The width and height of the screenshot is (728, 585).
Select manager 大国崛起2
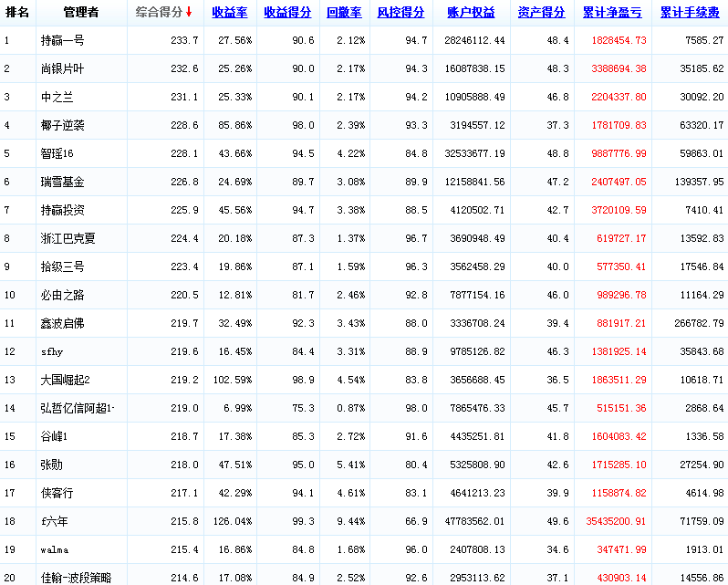click(66, 381)
